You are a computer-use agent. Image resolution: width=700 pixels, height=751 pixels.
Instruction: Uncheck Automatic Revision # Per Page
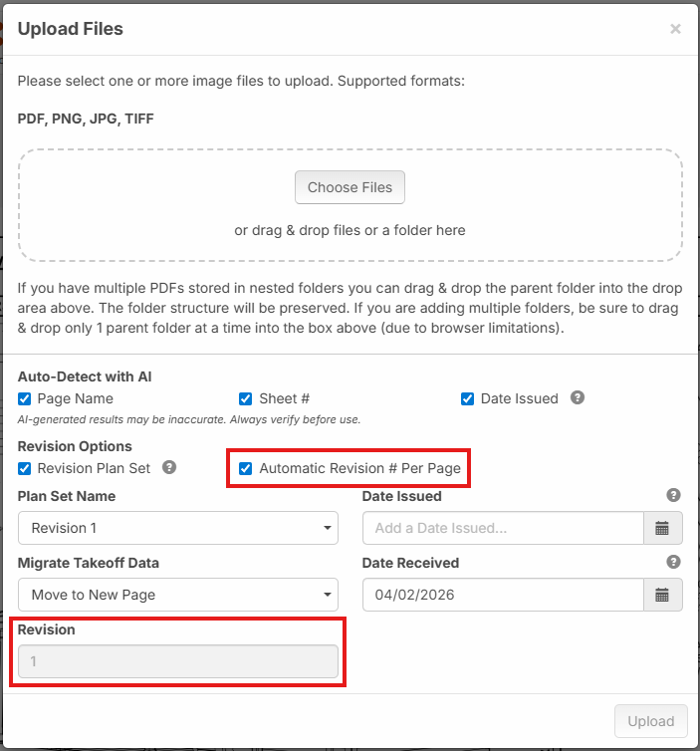pos(246,467)
